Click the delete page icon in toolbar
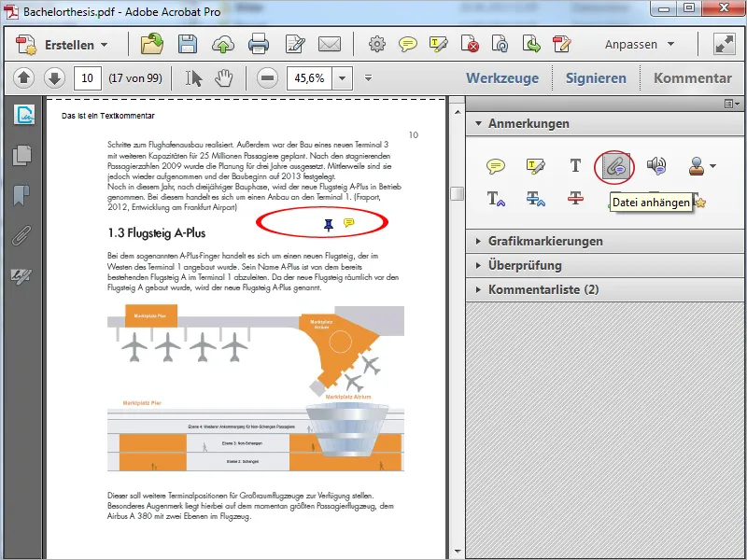The image size is (747, 560). click(470, 44)
